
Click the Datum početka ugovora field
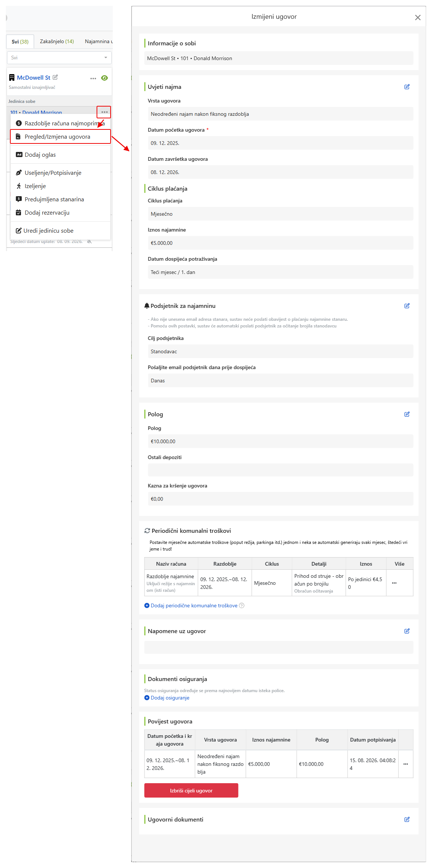281,143
